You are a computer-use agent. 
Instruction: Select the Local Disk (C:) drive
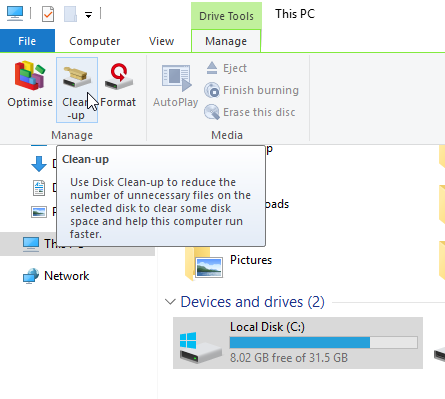[x=298, y=343]
